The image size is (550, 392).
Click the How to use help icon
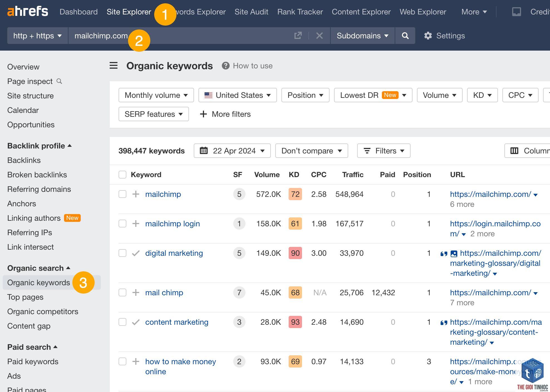[225, 66]
